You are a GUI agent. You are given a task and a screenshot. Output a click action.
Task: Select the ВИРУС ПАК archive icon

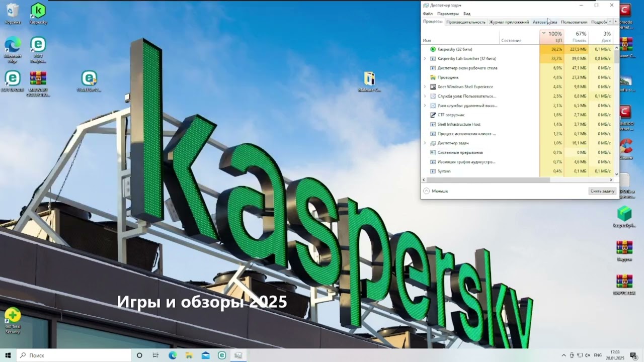click(x=624, y=285)
